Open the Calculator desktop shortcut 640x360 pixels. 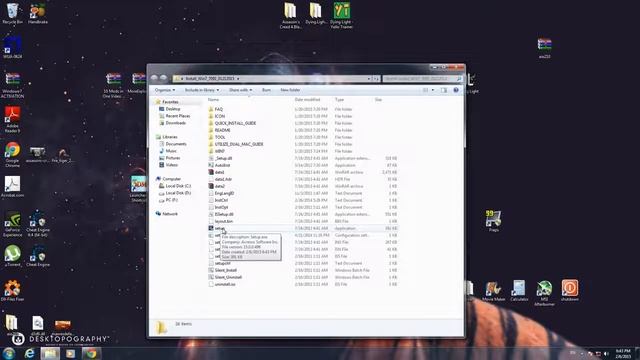519,291
